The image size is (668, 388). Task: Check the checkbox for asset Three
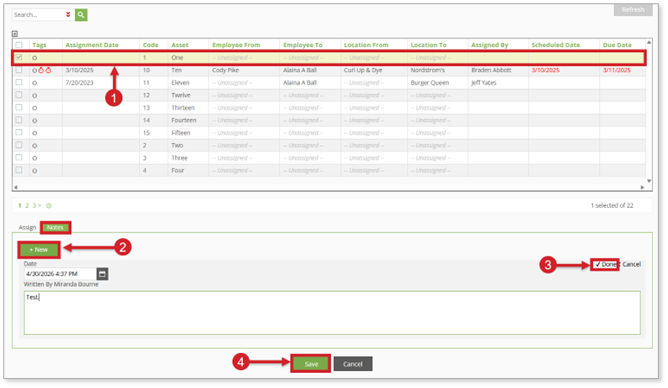19,158
